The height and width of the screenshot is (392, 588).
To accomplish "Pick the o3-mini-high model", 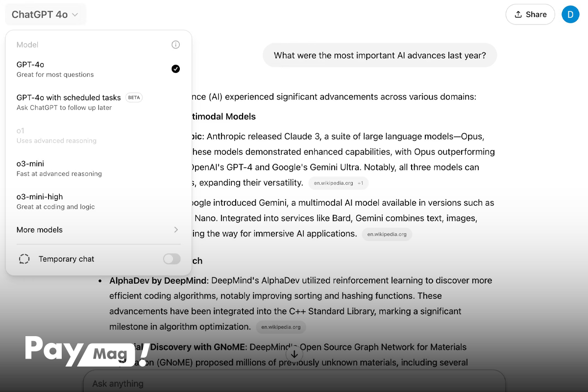I will tap(98, 201).
